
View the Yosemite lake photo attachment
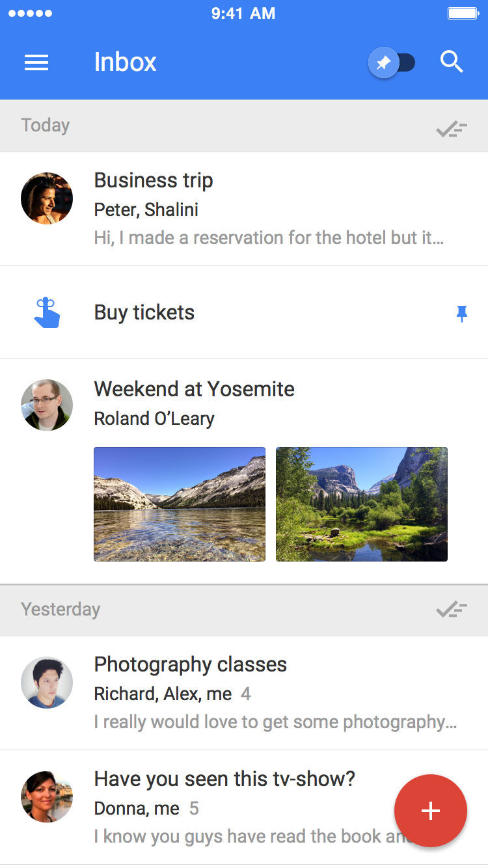180,504
